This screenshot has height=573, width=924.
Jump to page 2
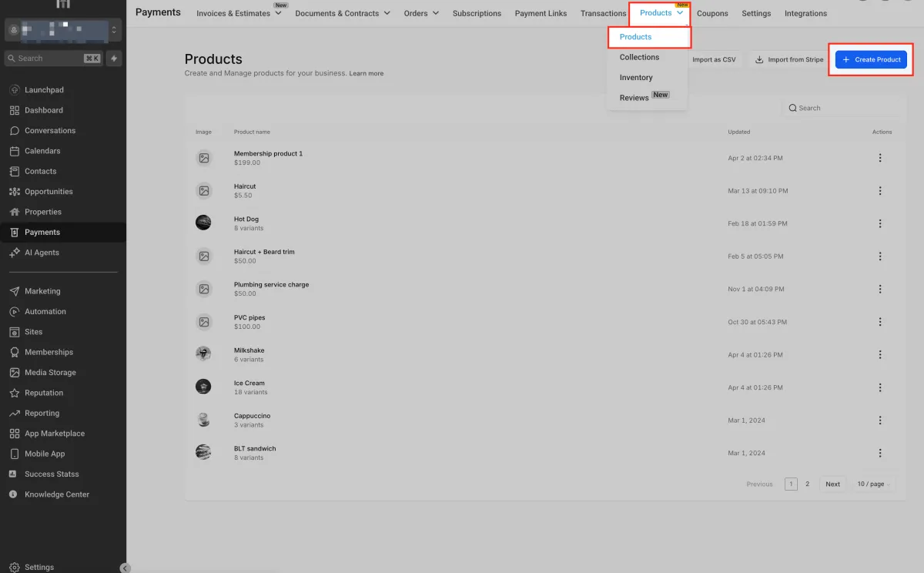pyautogui.click(x=807, y=484)
